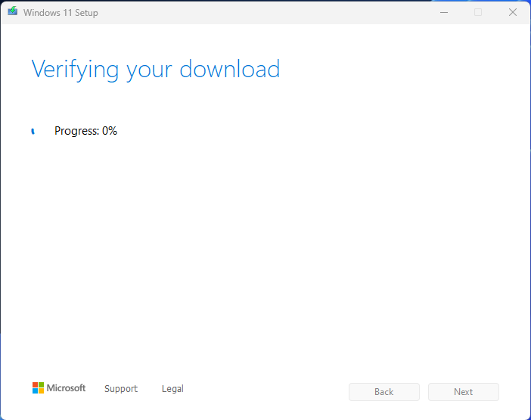Minimize the Windows 11 Setup window
The width and height of the screenshot is (531, 420).
click(x=444, y=13)
